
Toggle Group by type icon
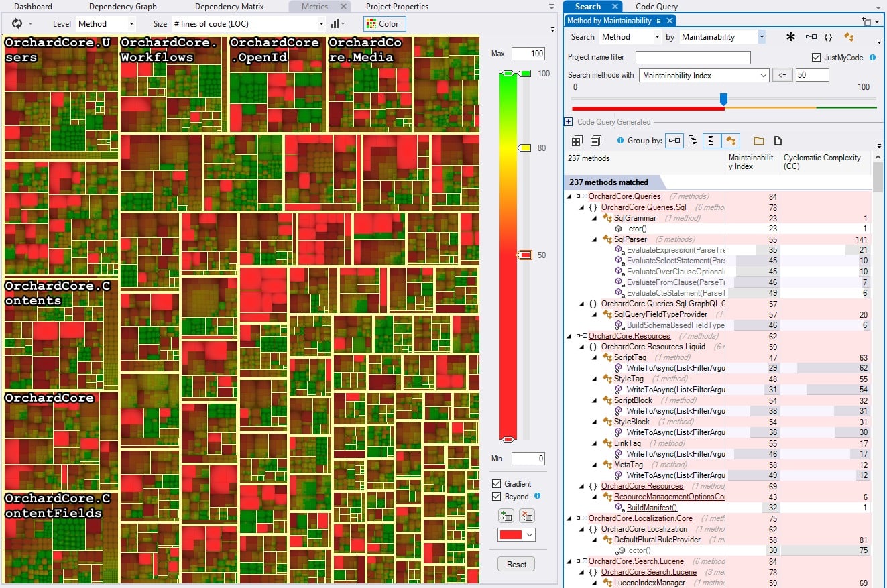pyautogui.click(x=730, y=141)
